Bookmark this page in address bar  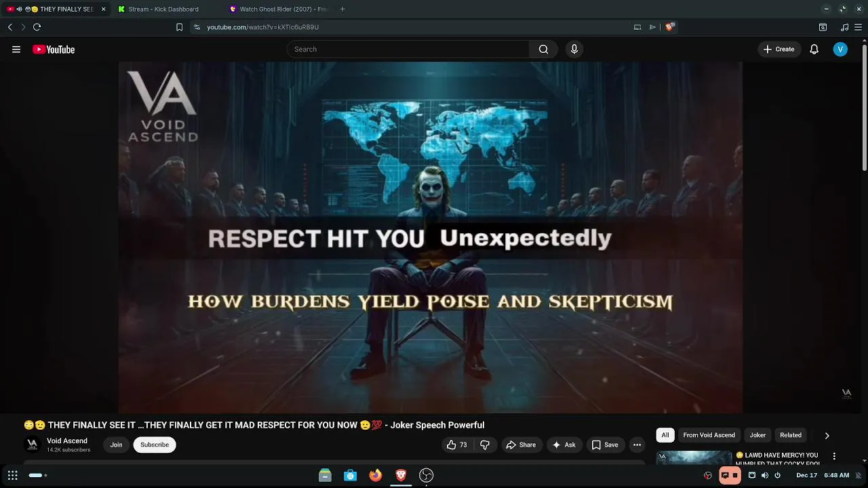179,27
